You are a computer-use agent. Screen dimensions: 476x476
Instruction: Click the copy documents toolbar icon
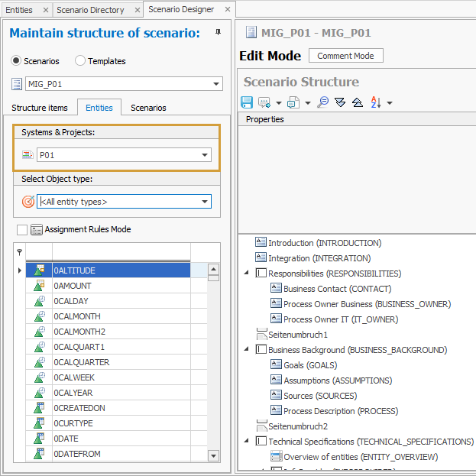[293, 102]
